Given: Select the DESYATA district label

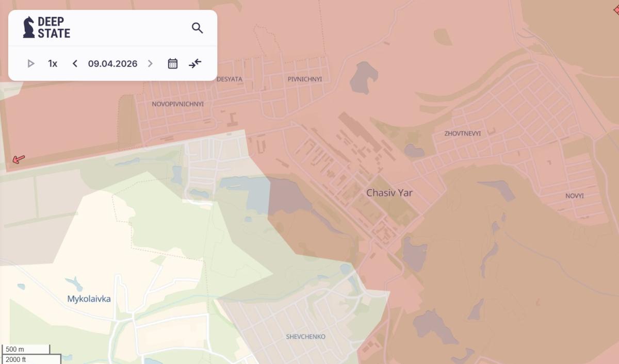Looking at the screenshot, I should (229, 79).
